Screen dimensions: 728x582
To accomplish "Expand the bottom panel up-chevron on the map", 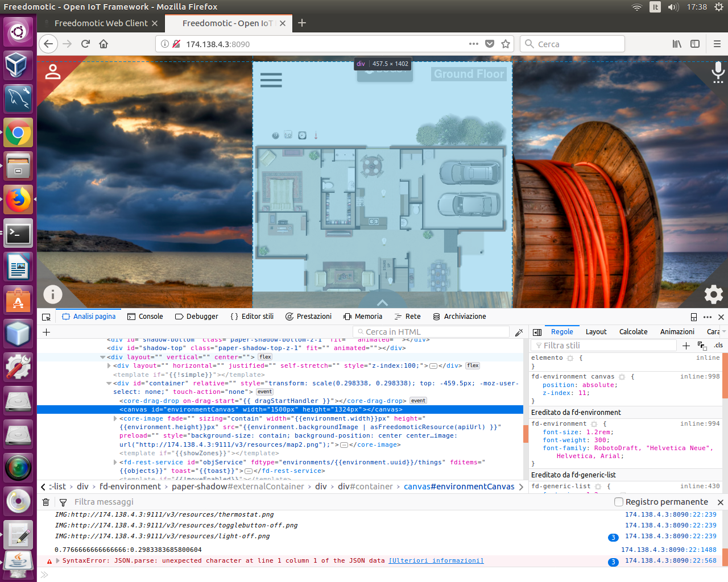I will [x=382, y=302].
